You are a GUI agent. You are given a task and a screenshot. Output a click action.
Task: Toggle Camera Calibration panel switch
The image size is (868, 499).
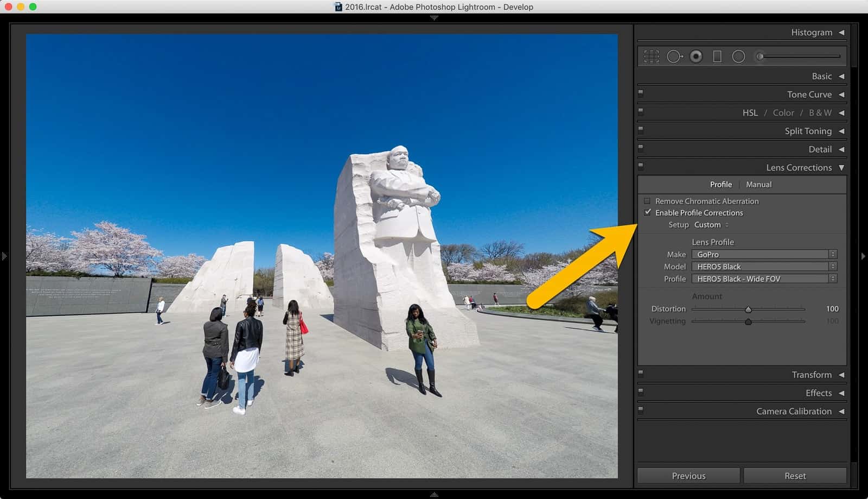click(641, 409)
